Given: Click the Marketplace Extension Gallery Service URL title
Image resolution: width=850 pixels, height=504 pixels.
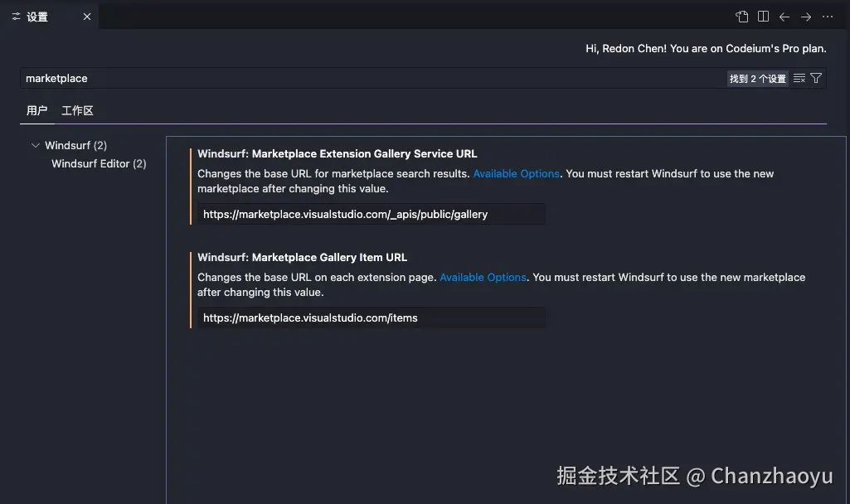Looking at the screenshot, I should [x=337, y=153].
